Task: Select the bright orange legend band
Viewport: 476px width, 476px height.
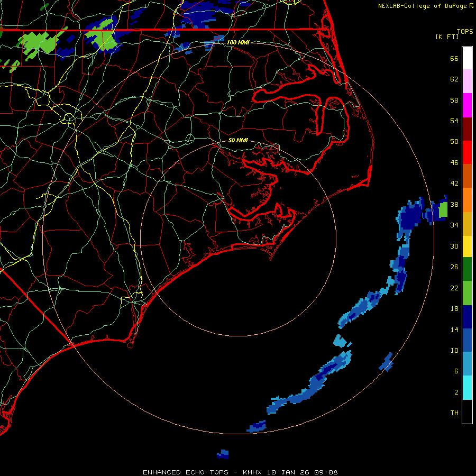Action: coord(467,200)
